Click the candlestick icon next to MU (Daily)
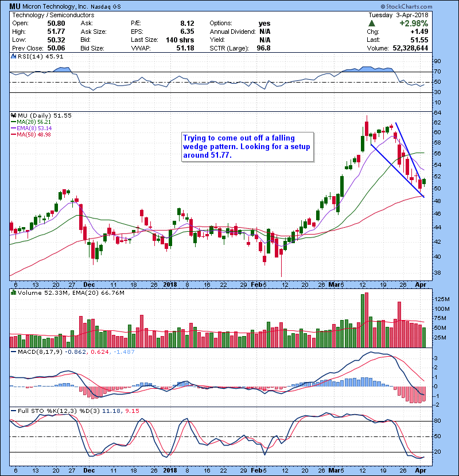The image size is (459, 476). click(13, 116)
